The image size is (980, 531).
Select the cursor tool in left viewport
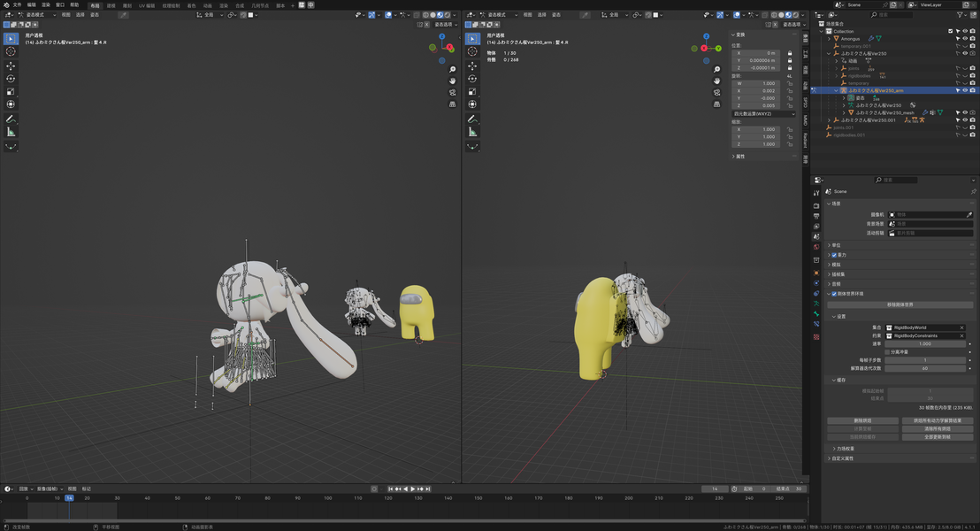(11, 52)
